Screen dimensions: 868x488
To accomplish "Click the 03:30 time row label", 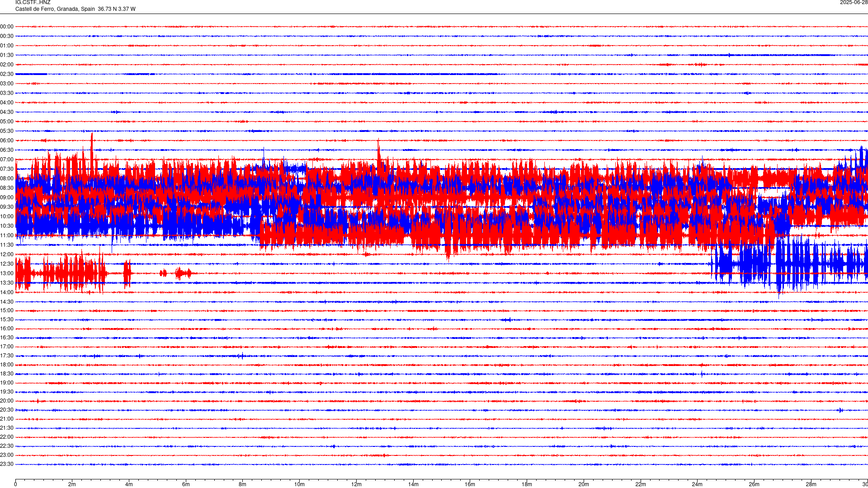I will 7,93.
